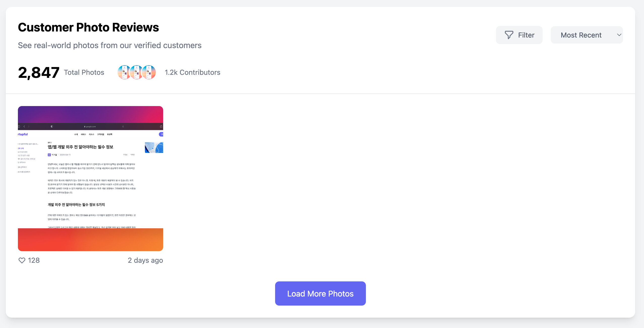The width and height of the screenshot is (644, 328).
Task: Select the 서비스 menu item in the photo
Action: point(83,134)
